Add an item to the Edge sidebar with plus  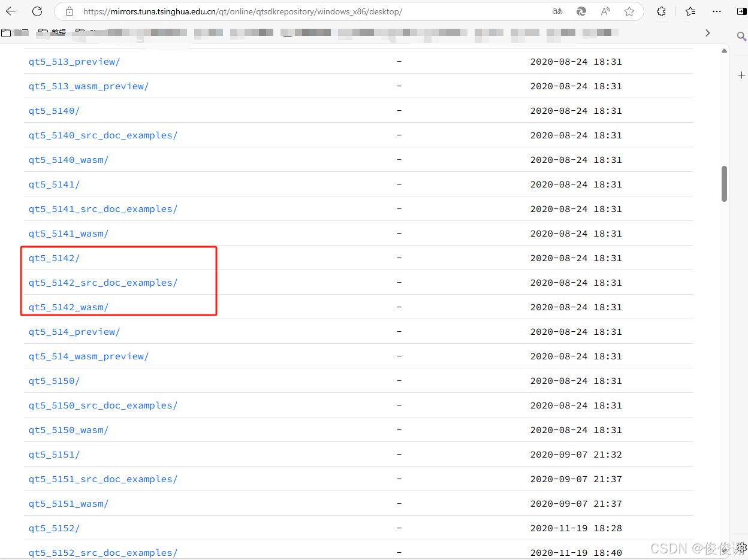pos(741,75)
